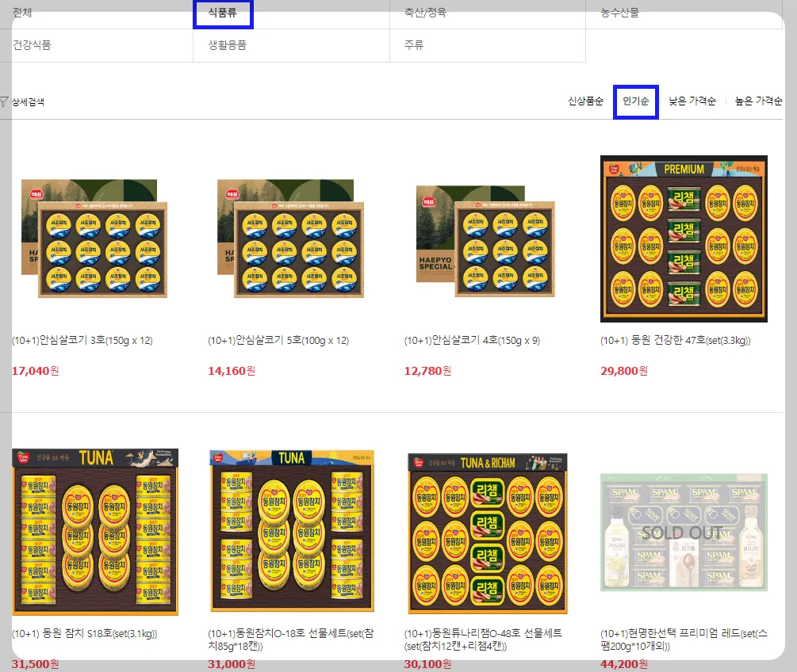Click title (10+1)동원튜나리챔O-48호 선물세트
Viewport: 797px width, 672px height.
tap(483, 640)
